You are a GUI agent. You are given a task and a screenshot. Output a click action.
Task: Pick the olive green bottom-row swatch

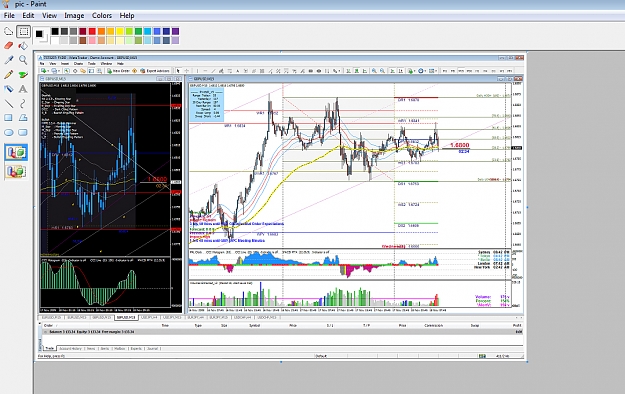(138, 40)
